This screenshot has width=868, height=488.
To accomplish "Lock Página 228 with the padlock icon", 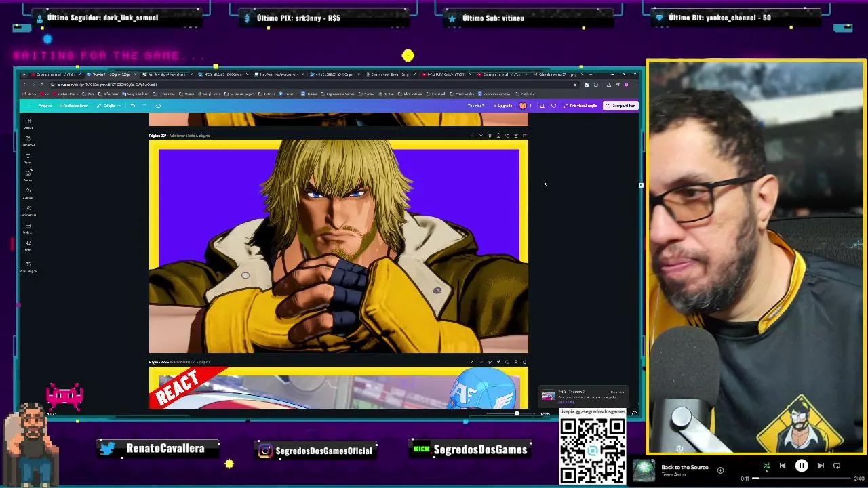I will 498,362.
